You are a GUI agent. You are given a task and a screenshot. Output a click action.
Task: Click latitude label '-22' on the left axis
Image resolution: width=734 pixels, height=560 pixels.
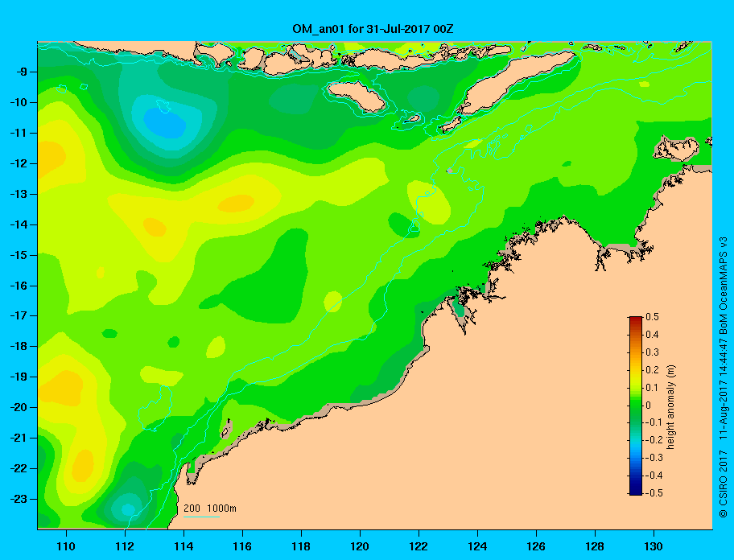pos(19,468)
